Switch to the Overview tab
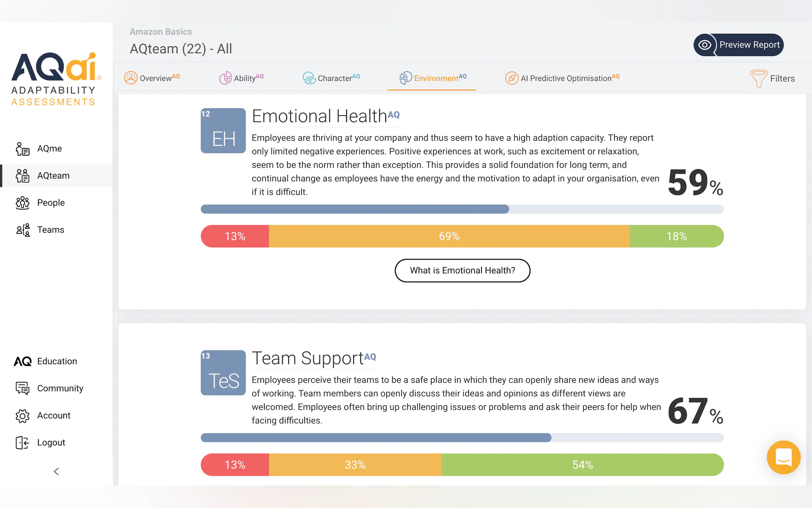This screenshot has width=812, height=508. coord(152,78)
